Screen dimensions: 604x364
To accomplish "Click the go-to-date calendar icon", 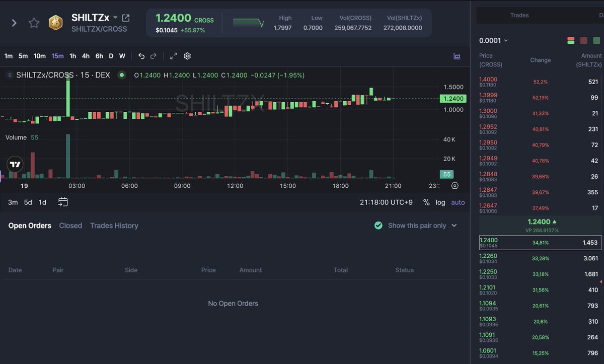I will pyautogui.click(x=62, y=201).
